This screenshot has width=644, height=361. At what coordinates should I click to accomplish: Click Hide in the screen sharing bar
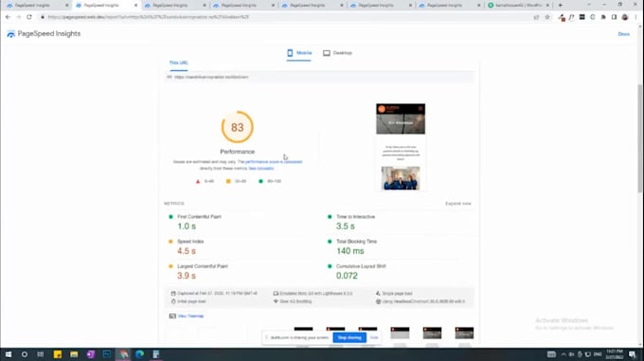point(374,337)
